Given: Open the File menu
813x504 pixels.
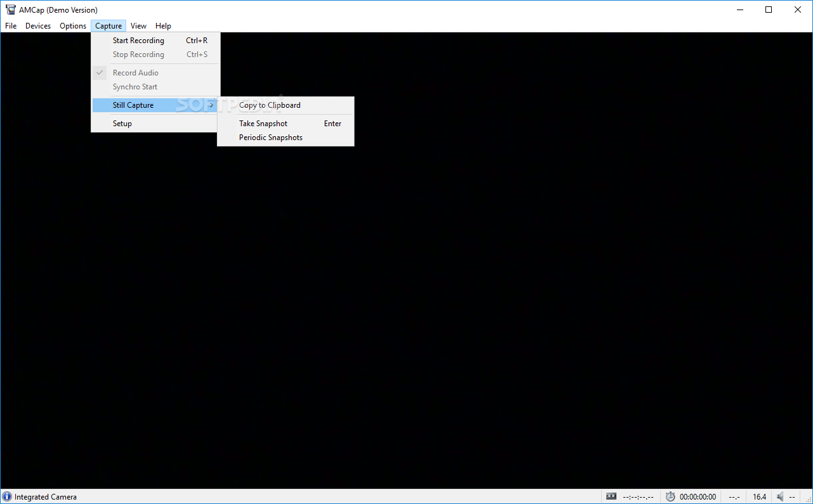Looking at the screenshot, I should tap(10, 25).
